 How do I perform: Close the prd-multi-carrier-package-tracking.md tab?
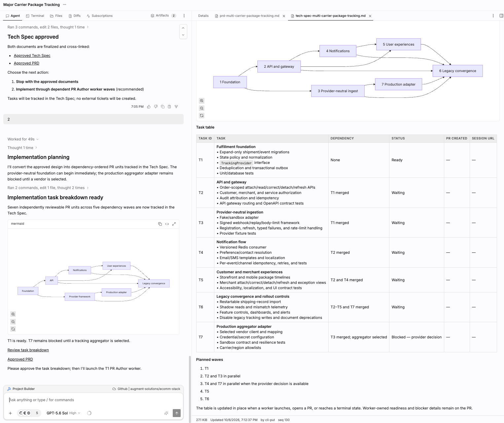(x=284, y=16)
